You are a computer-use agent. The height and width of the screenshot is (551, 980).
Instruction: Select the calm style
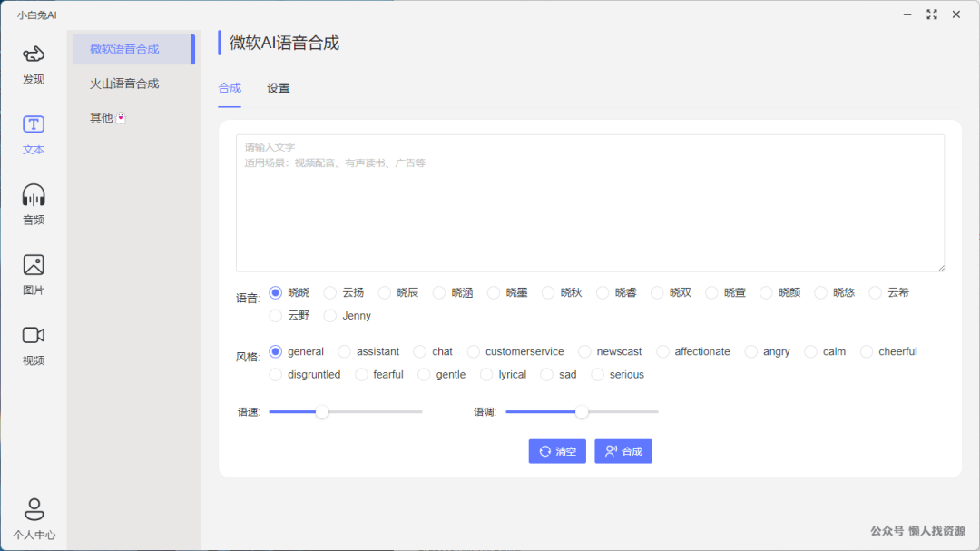pos(810,351)
